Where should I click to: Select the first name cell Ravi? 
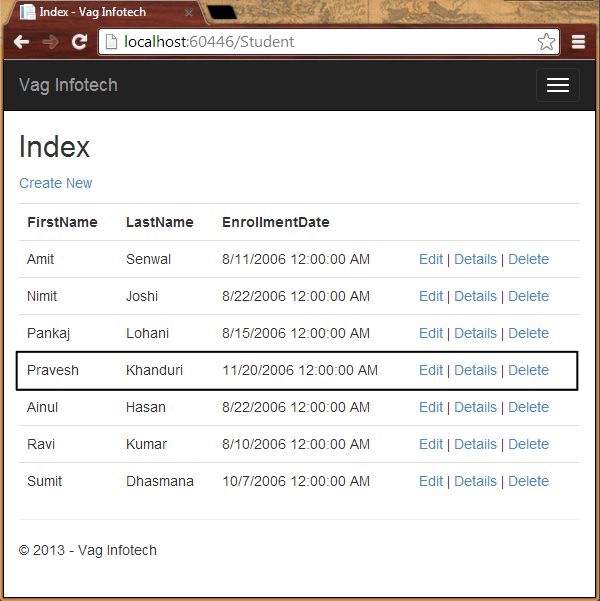[x=41, y=444]
